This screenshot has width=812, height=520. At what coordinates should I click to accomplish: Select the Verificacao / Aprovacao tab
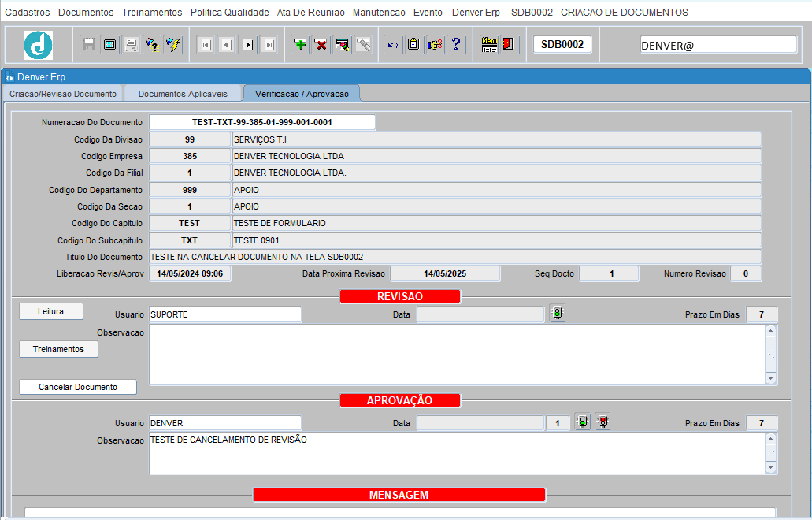[302, 94]
